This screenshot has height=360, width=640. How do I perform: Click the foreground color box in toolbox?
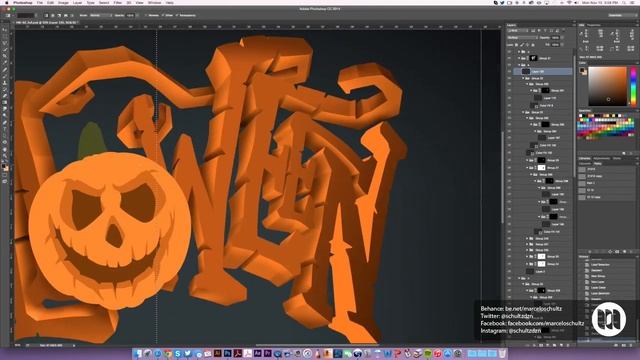pos(4,165)
